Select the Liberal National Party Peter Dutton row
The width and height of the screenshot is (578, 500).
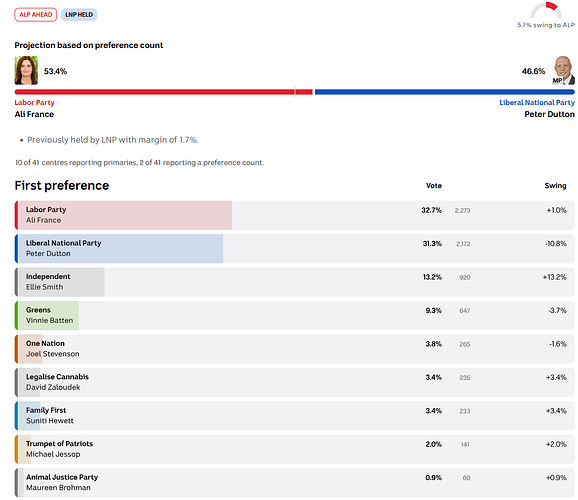pos(295,249)
